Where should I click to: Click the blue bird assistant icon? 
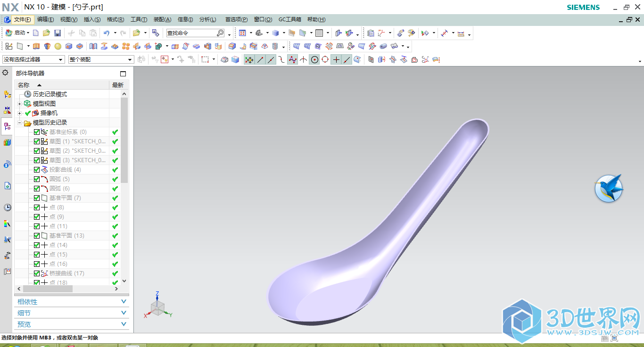(x=609, y=188)
